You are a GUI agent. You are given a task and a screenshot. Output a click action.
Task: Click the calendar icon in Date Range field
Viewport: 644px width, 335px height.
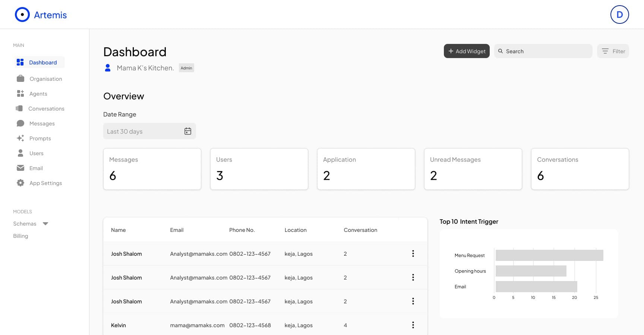click(187, 131)
